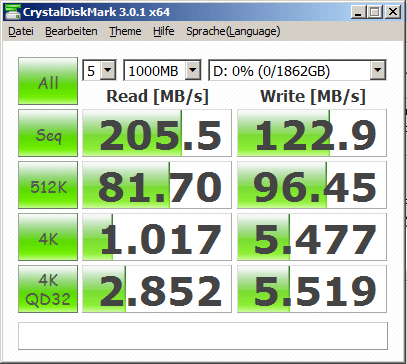Select the 4K write result 5.477
407x364 pixels.
coord(312,237)
